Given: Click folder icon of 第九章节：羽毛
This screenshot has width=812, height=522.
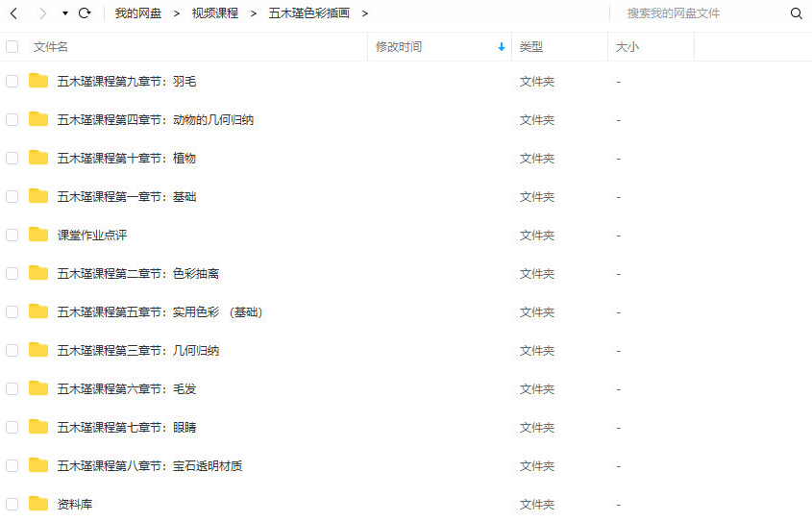Looking at the screenshot, I should (x=38, y=81).
